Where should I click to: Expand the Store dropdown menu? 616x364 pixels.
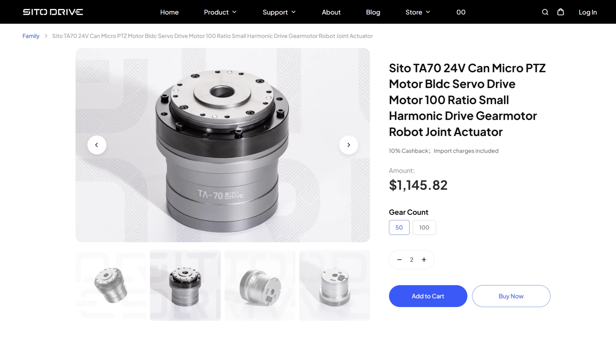(x=418, y=12)
